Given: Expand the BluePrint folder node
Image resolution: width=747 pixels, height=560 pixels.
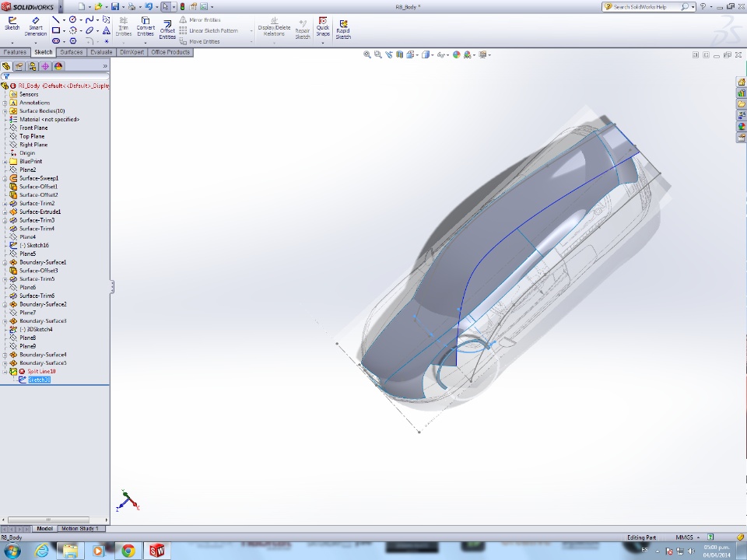Looking at the screenshot, I should point(5,162).
